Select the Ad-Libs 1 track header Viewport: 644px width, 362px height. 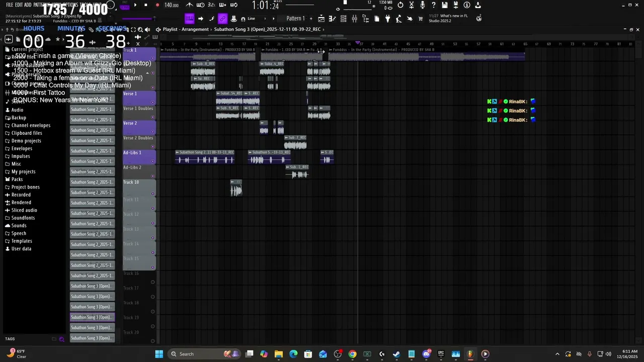click(x=139, y=156)
